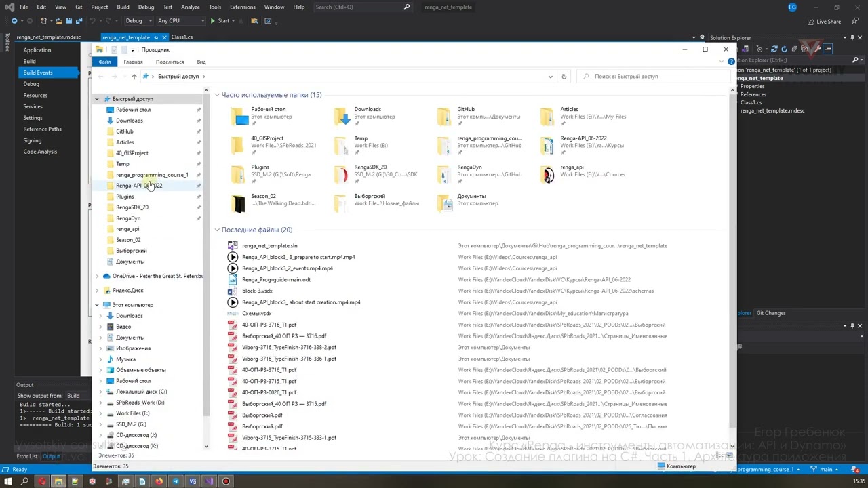Click the Undo icon in Visual Studio toolbar
The height and width of the screenshot is (488, 868).
click(x=92, y=21)
